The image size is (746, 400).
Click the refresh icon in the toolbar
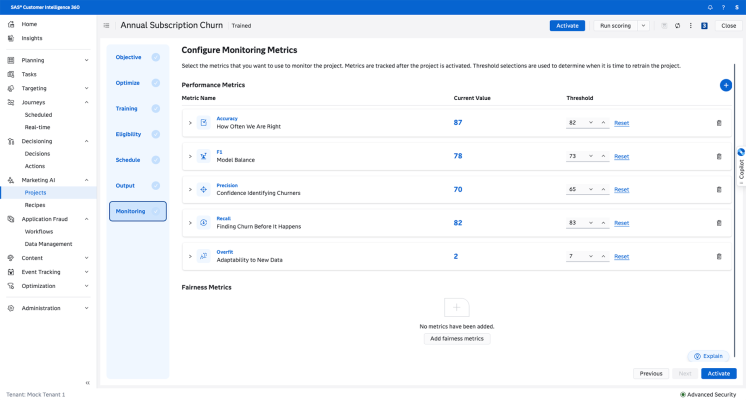[x=677, y=26]
